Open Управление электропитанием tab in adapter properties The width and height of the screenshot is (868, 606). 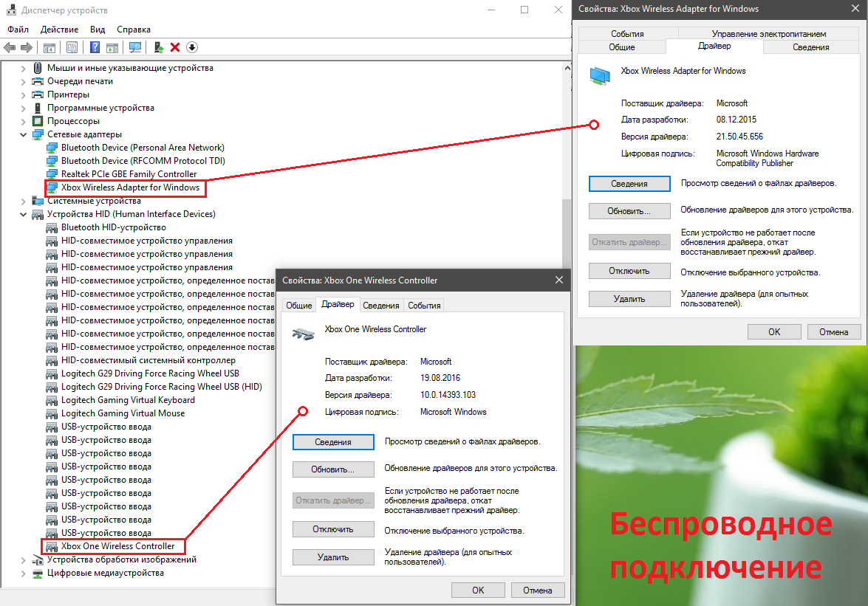click(768, 34)
